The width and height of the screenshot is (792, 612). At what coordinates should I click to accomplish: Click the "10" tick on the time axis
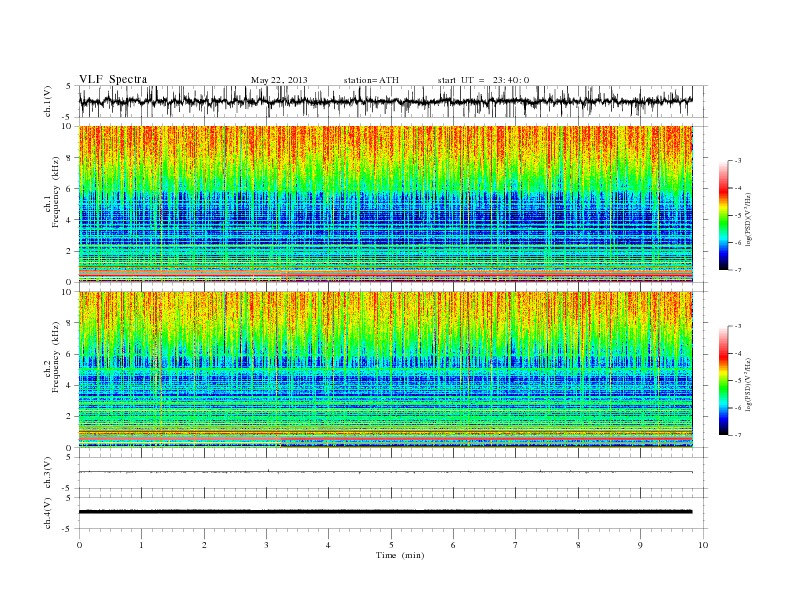click(x=703, y=545)
